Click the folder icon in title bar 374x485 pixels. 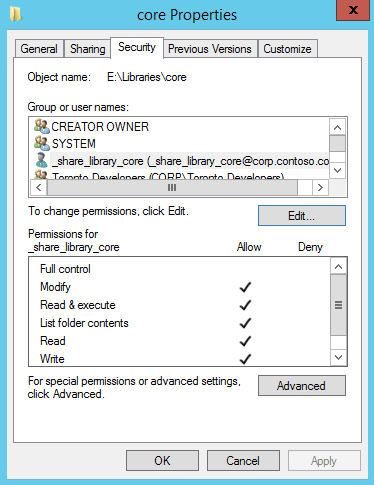click(x=15, y=14)
